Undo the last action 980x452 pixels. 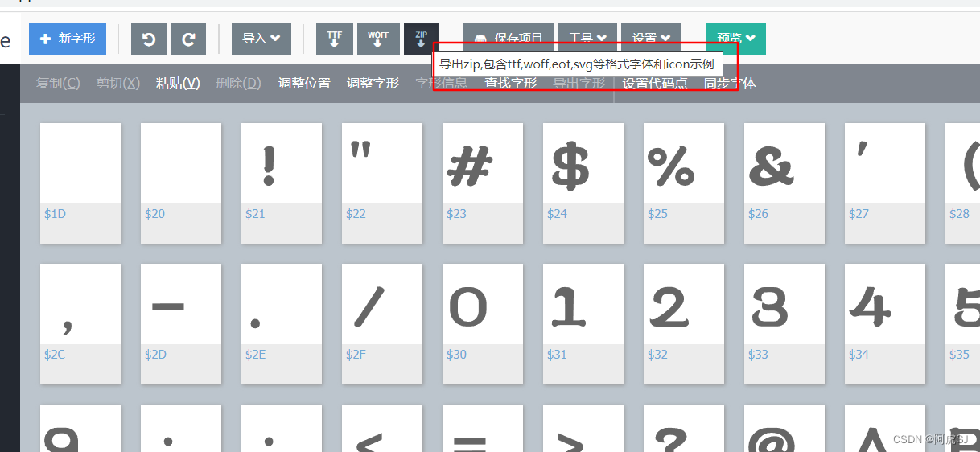[148, 39]
